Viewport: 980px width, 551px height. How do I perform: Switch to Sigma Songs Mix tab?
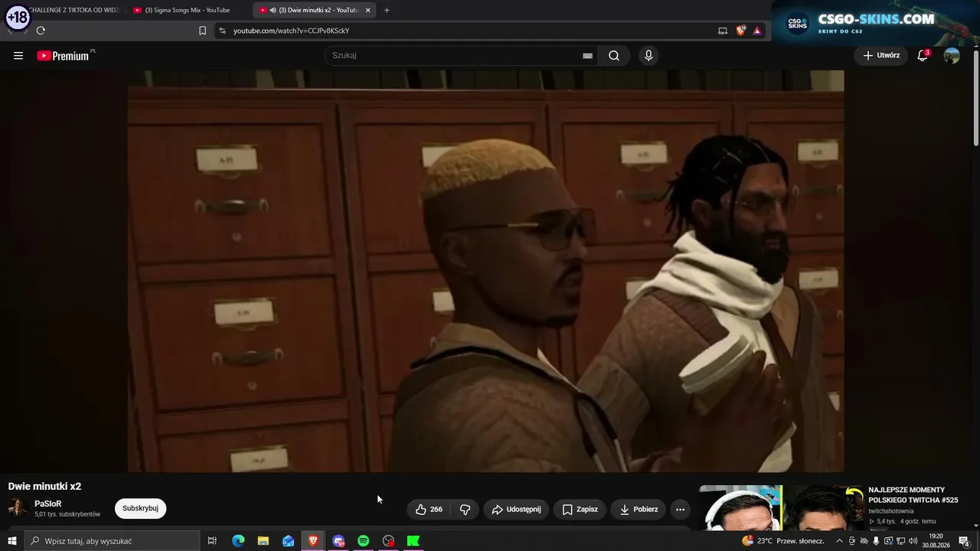(186, 10)
